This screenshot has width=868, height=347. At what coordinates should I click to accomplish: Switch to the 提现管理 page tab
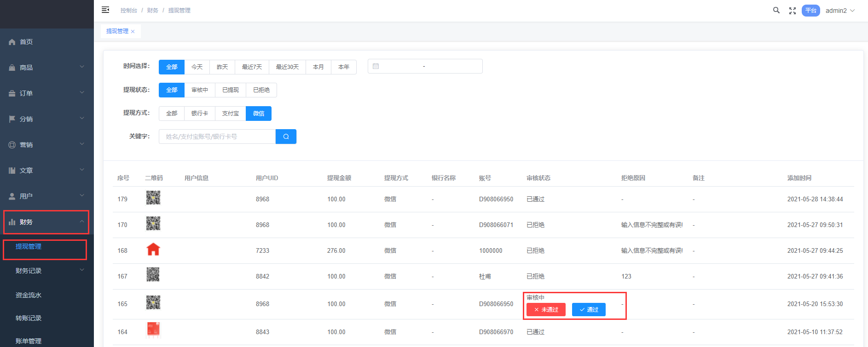(x=117, y=31)
